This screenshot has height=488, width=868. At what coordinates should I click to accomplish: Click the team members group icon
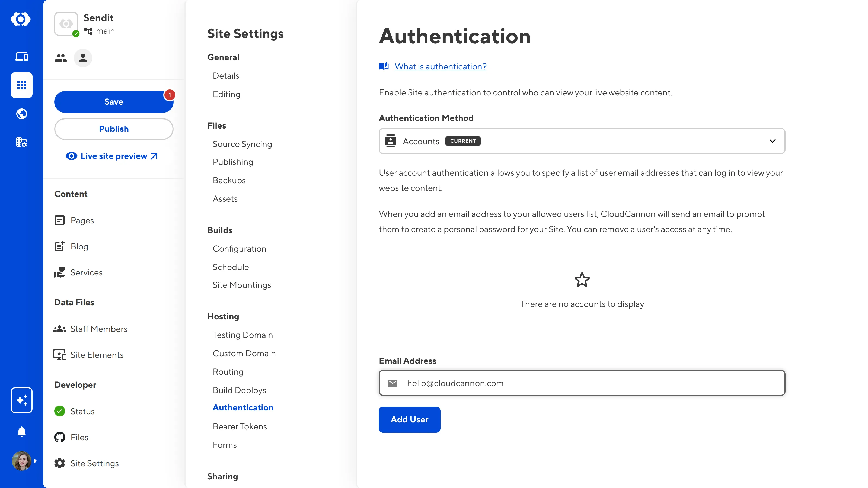click(x=61, y=58)
